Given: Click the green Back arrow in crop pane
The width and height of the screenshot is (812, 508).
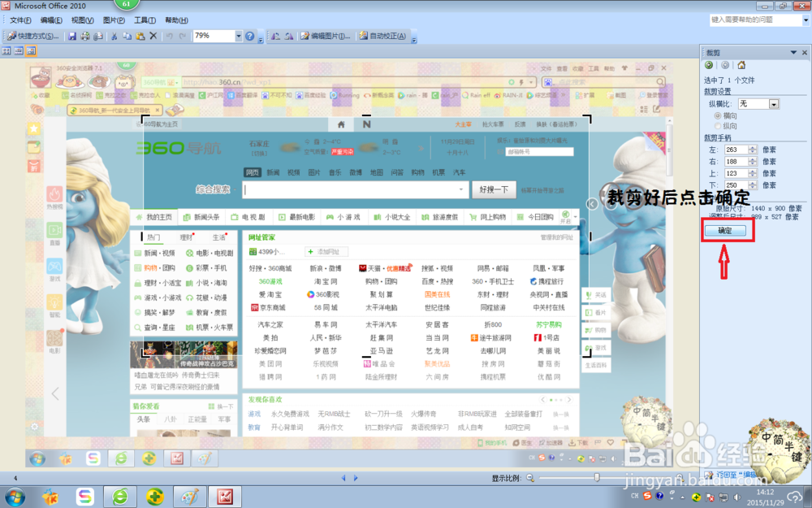Looking at the screenshot, I should 709,65.
